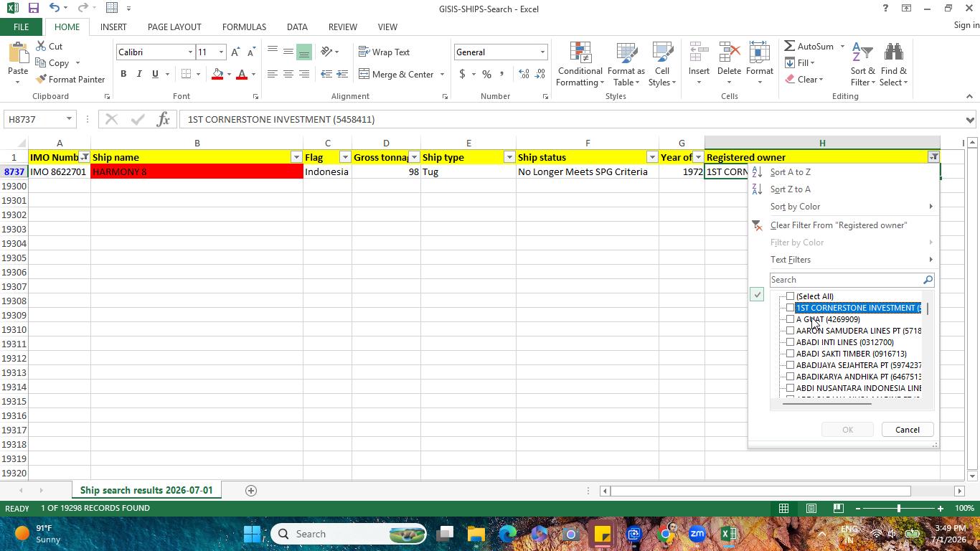Open Cell Styles gallery

662,65
